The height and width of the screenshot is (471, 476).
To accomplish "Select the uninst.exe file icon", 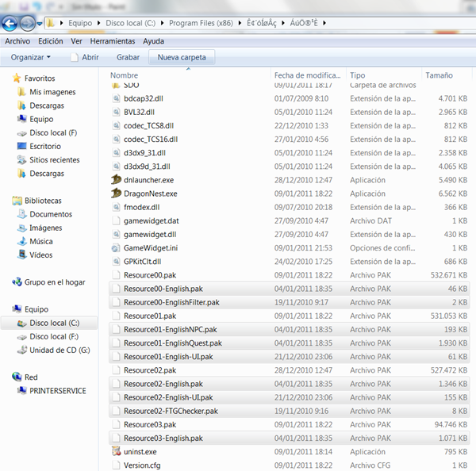I will 117,452.
